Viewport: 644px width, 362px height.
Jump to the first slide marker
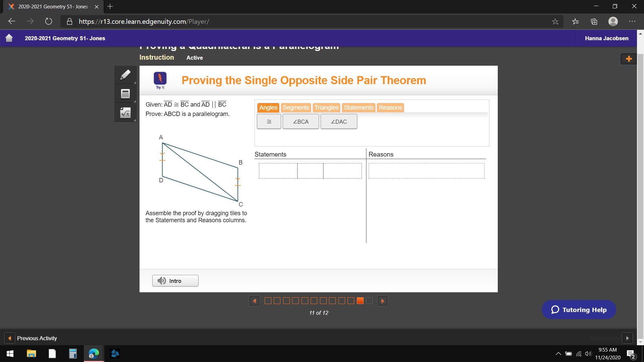point(268,301)
